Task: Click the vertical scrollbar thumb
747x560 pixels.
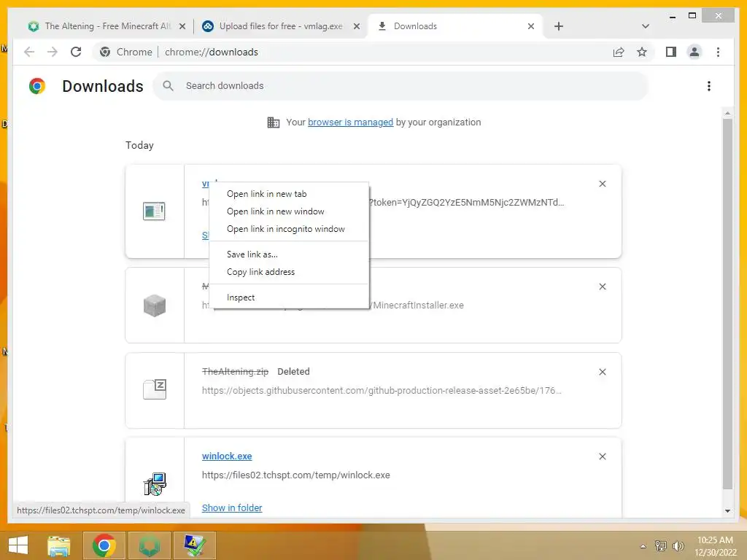Action: (x=727, y=304)
